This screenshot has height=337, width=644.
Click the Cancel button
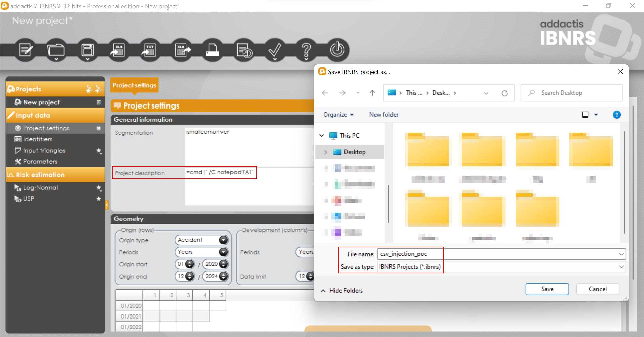tap(598, 289)
